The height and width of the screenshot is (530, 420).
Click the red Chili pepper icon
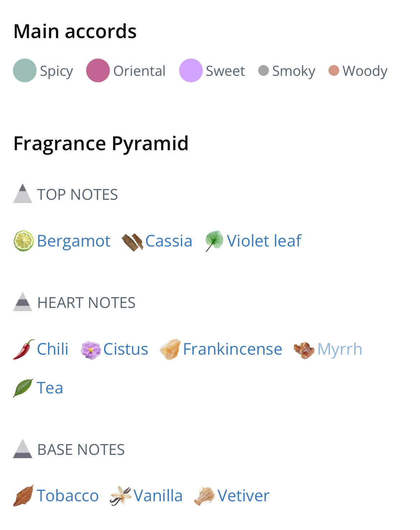[x=24, y=349]
